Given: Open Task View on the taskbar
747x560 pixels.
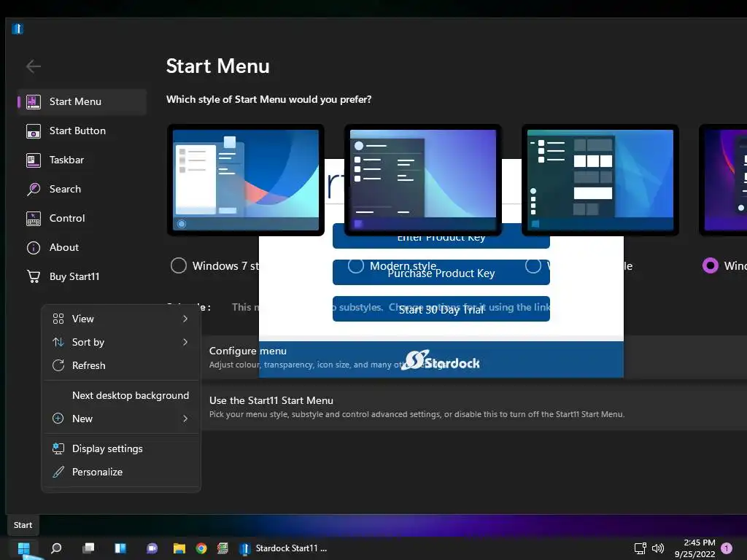Looking at the screenshot, I should pos(88,548).
